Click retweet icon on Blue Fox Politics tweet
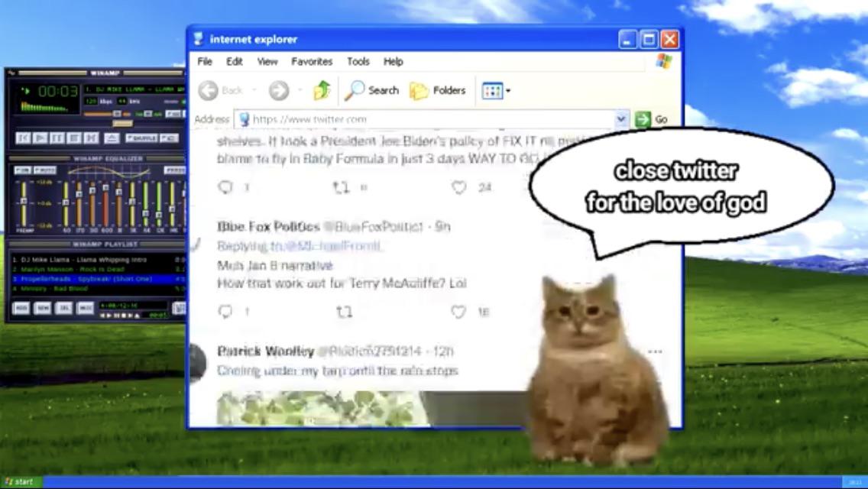This screenshot has width=868, height=489. point(345,313)
